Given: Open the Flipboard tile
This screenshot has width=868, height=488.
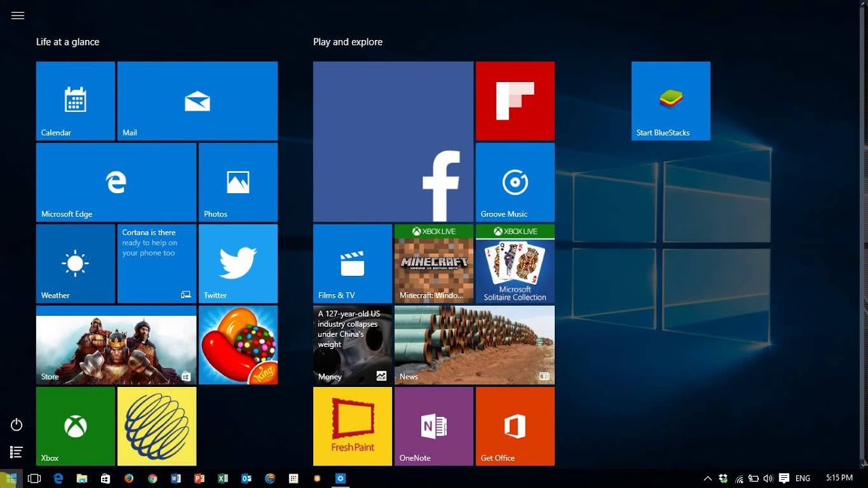Looking at the screenshot, I should tap(515, 101).
